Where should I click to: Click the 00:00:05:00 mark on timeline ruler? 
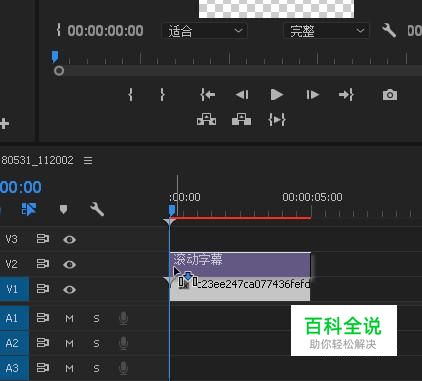312,197
